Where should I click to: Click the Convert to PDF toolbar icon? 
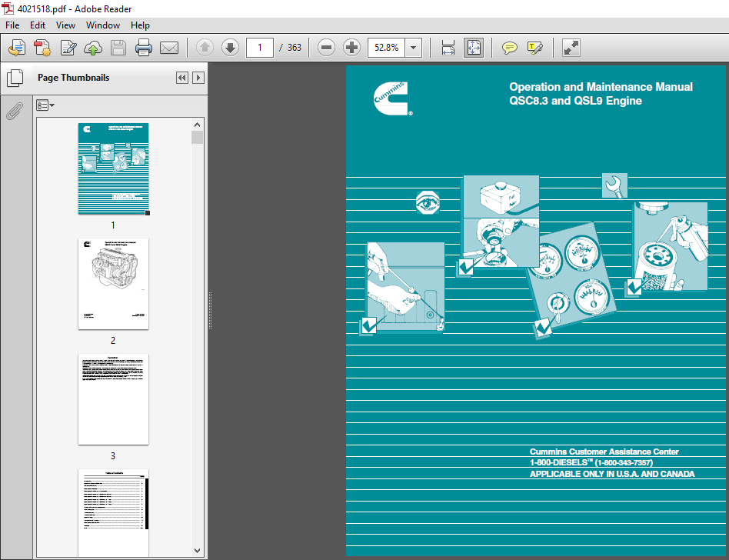click(x=17, y=48)
